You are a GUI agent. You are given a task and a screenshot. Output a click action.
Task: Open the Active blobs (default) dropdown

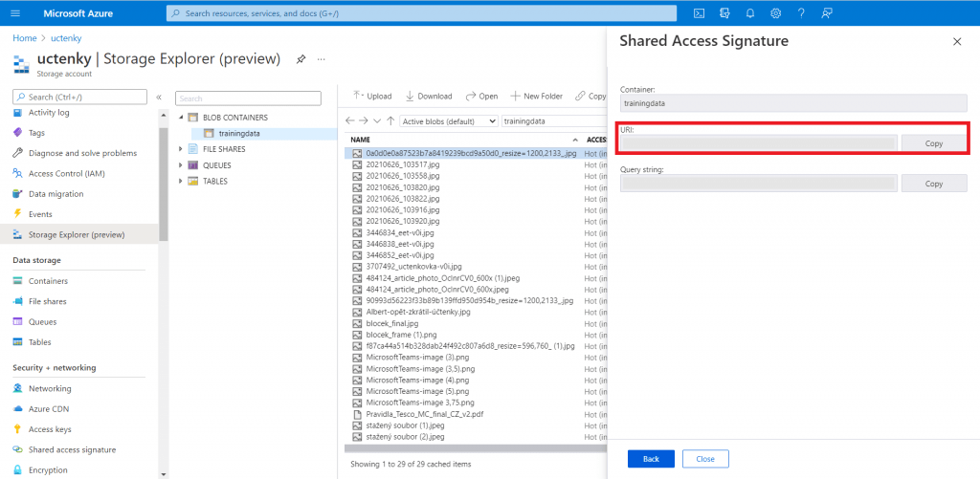click(448, 121)
